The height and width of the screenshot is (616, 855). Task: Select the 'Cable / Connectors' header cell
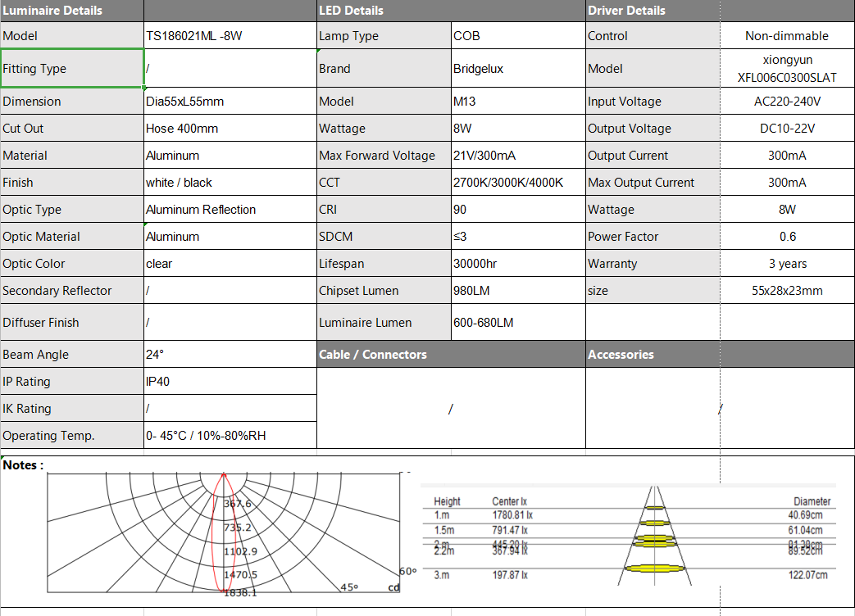(x=451, y=355)
